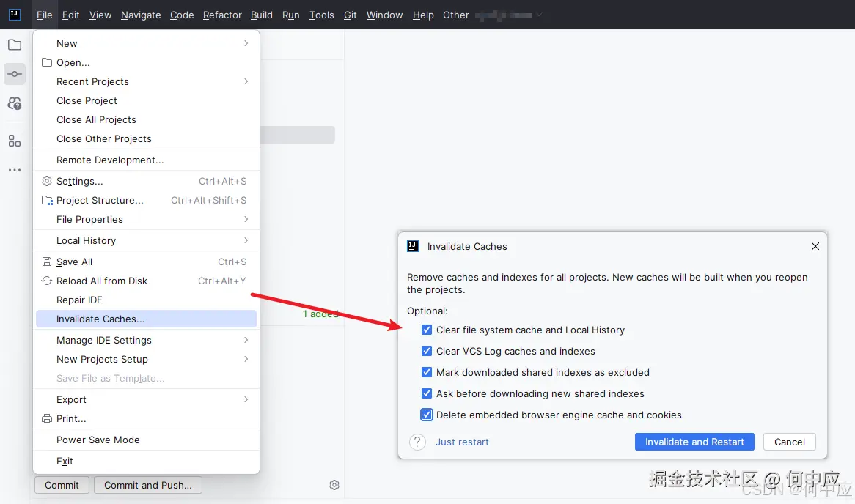Screen dimensions: 855x504
Task: Open the Help menu
Action: (423, 15)
